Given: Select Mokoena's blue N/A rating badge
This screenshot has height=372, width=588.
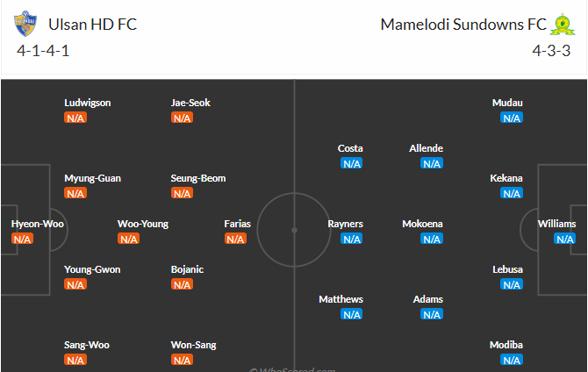Looking at the screenshot, I should click(432, 239).
